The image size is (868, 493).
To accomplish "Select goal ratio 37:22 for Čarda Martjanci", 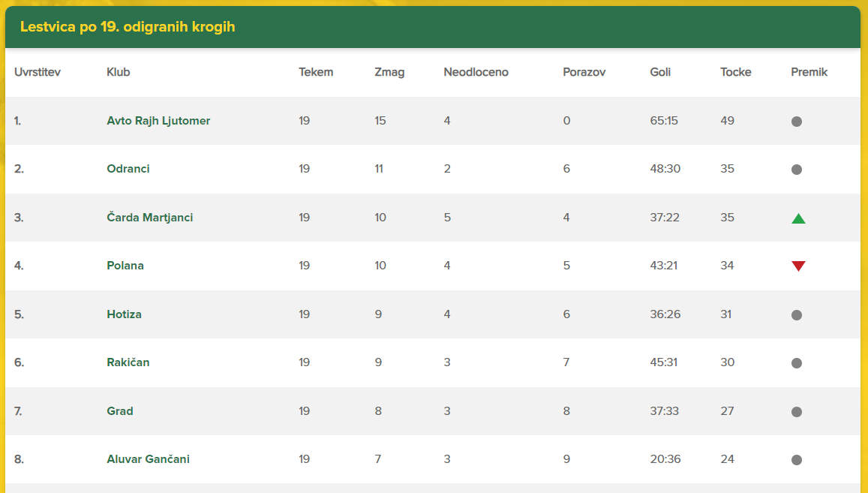I will pyautogui.click(x=664, y=217).
